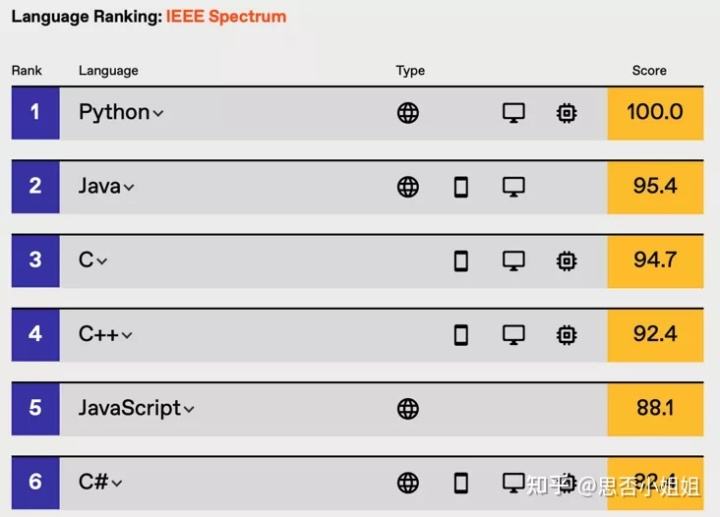Click the globe icon in C# row

pyautogui.click(x=408, y=483)
